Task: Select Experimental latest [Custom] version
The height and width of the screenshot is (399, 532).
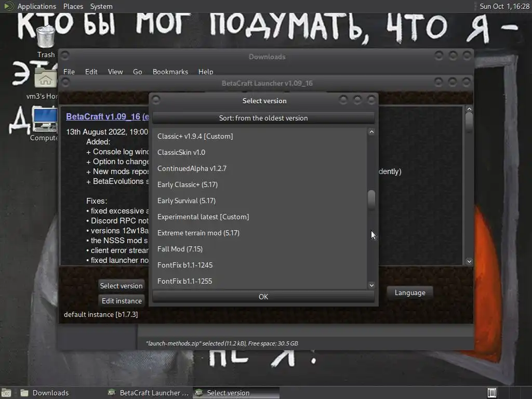Action: tap(260, 217)
